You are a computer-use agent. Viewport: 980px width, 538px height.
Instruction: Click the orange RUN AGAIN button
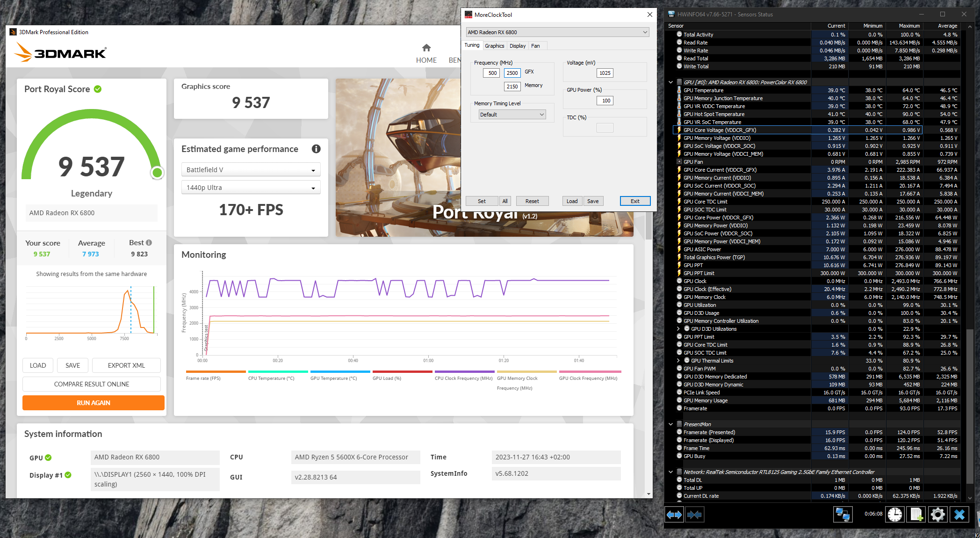coord(93,403)
